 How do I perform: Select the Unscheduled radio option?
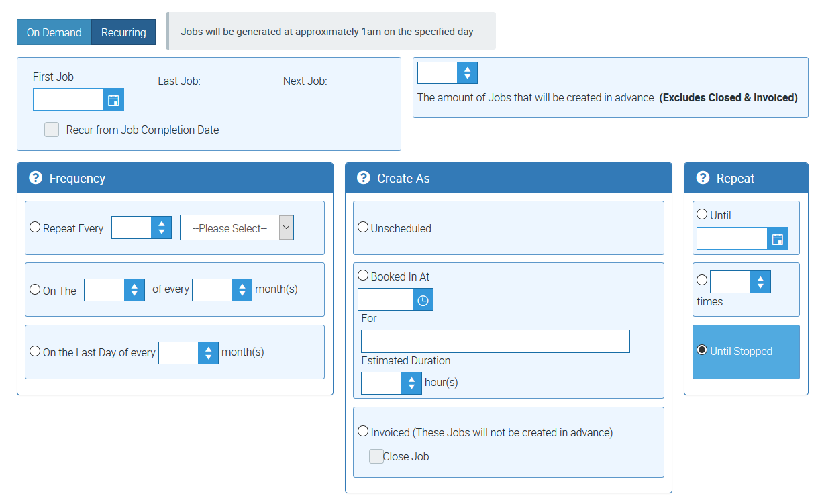(x=363, y=228)
